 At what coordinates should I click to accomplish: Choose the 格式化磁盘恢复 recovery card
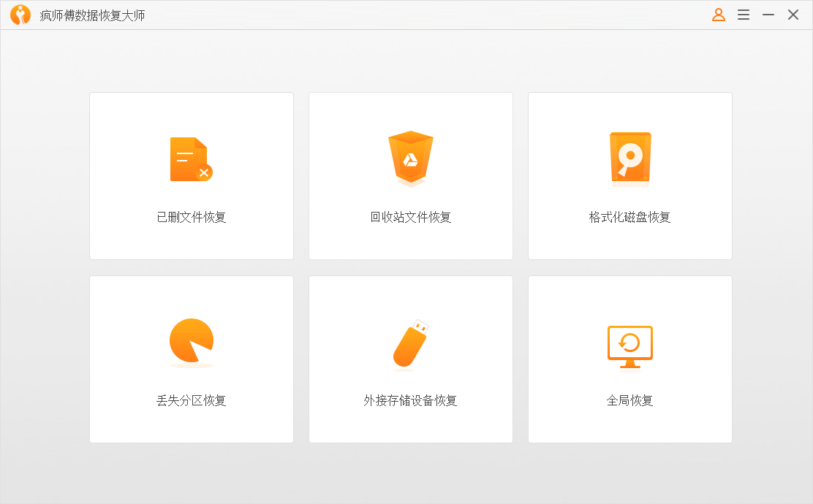coord(629,175)
